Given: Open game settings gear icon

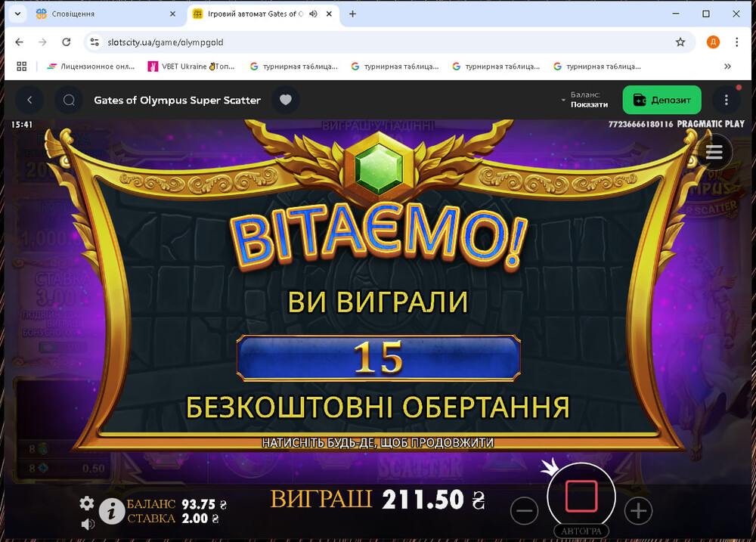Looking at the screenshot, I should (x=87, y=503).
